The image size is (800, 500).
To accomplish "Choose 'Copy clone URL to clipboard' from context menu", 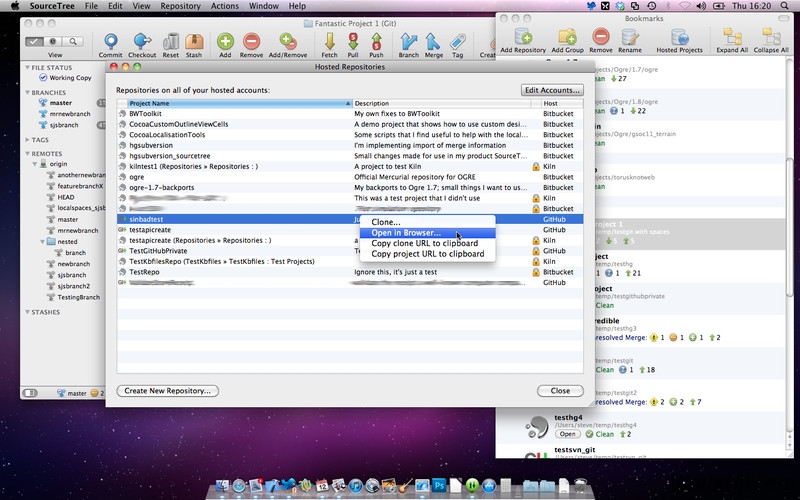I will coord(427,244).
